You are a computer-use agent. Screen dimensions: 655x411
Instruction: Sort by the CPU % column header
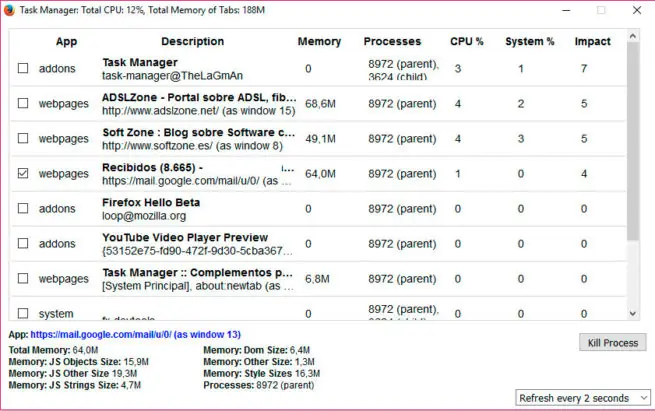coord(467,41)
